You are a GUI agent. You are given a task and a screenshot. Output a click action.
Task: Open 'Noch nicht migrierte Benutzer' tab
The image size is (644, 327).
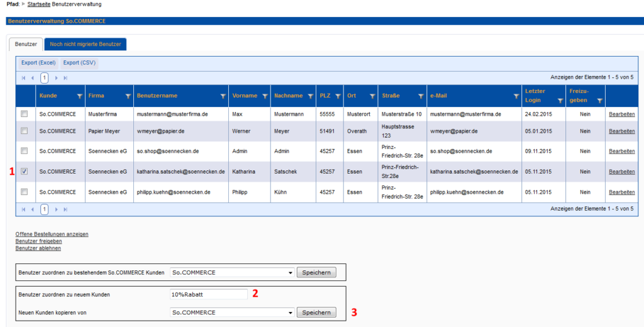click(x=86, y=44)
